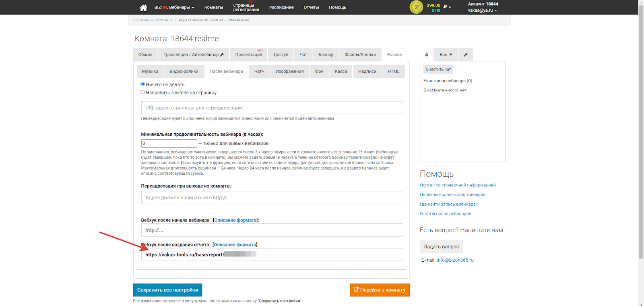Click the Сохранить все настройки button
This screenshot has height=306, width=644.
tap(167, 290)
